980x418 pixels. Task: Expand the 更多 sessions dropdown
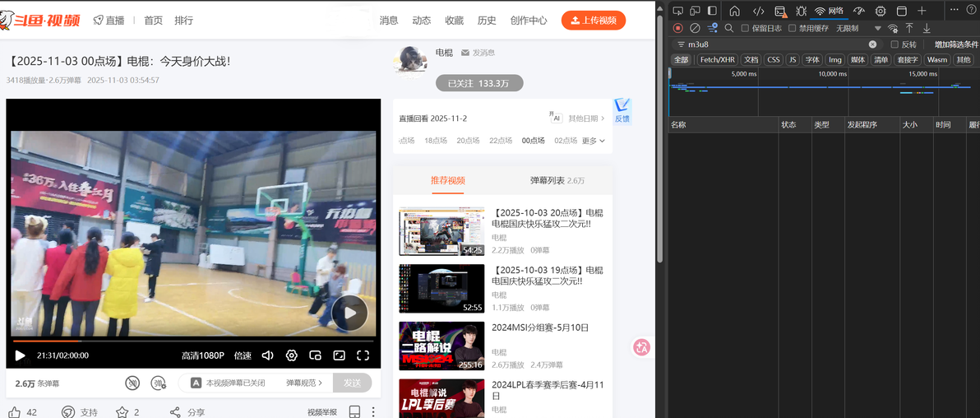tap(593, 141)
